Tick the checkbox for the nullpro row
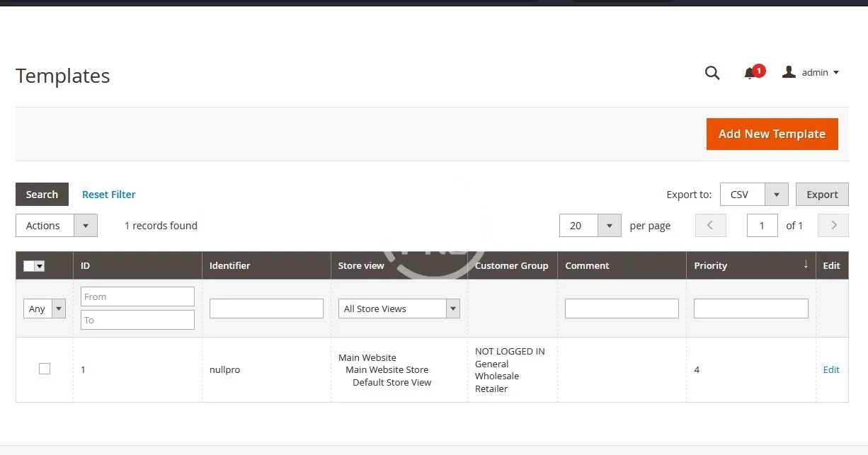Viewport: 868px width, 455px height. pyautogui.click(x=45, y=369)
